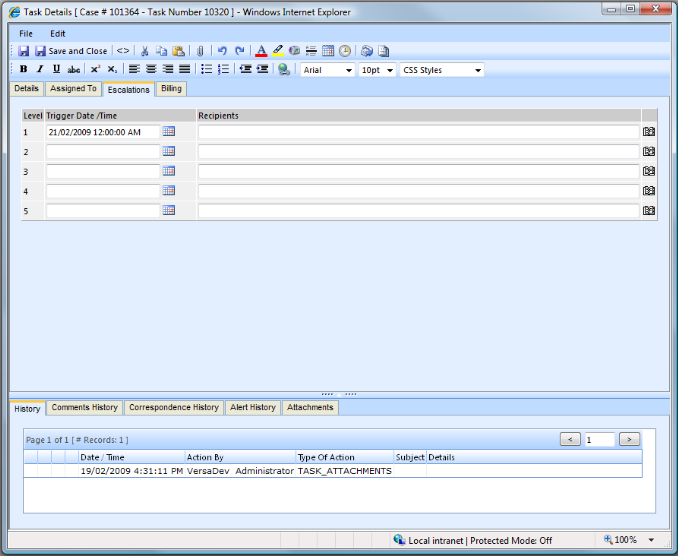Click the Paste clipboard icon
This screenshot has width=678, height=556.
tap(179, 51)
